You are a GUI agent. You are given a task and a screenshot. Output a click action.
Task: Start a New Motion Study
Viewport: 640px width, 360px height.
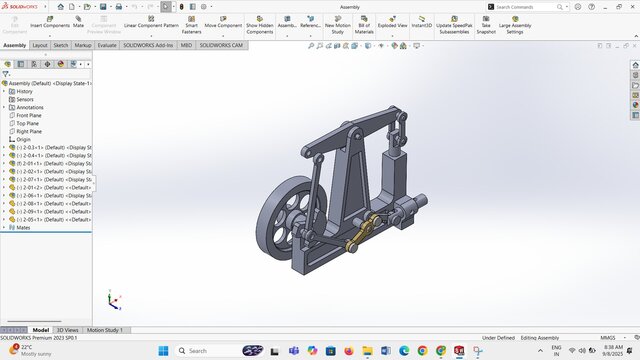pyautogui.click(x=338, y=25)
